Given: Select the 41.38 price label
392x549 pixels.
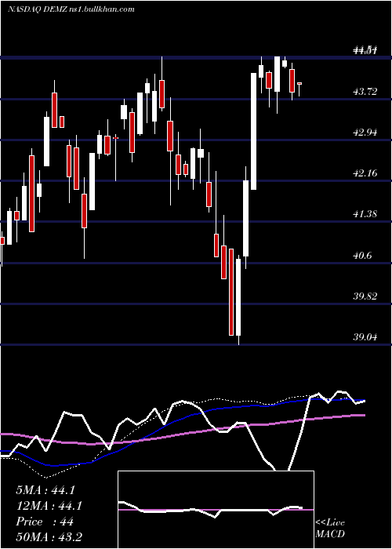Looking at the screenshot, I should 365,214.
